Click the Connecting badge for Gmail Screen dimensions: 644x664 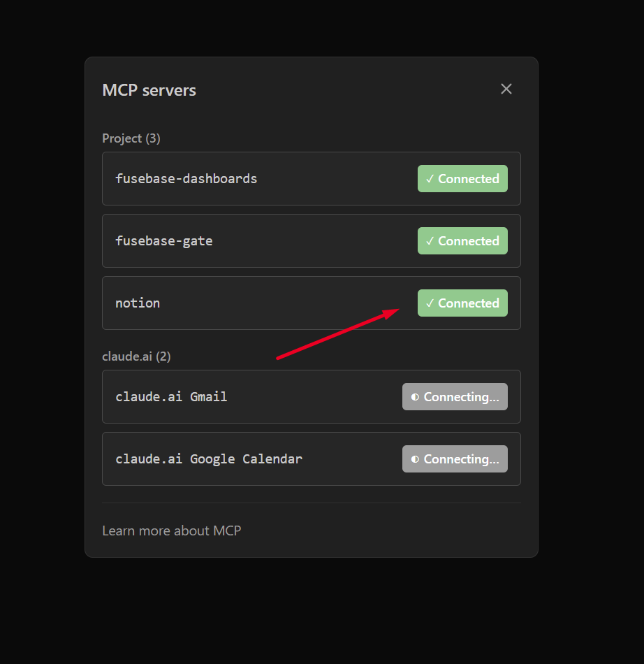click(x=455, y=397)
